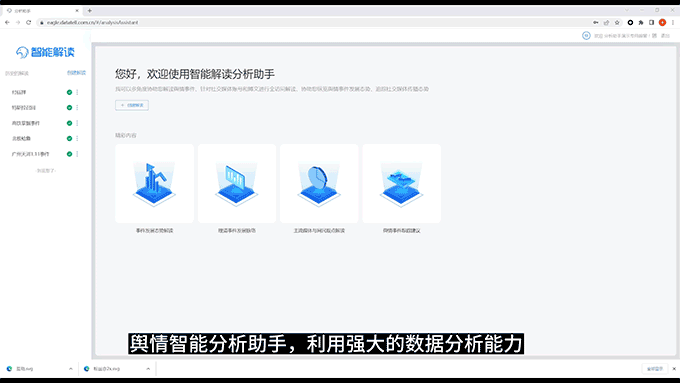Select the layered map card
The height and width of the screenshot is (383, 680).
(402, 183)
